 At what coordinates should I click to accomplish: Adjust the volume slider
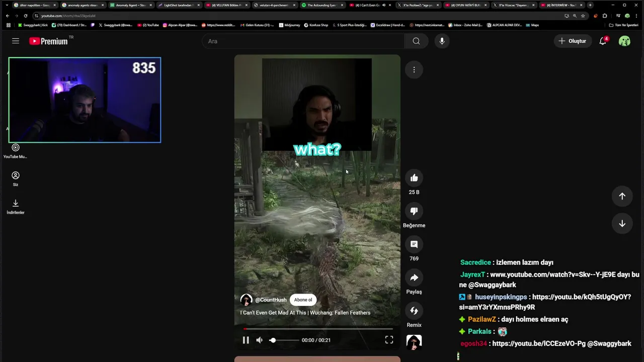[284, 340]
